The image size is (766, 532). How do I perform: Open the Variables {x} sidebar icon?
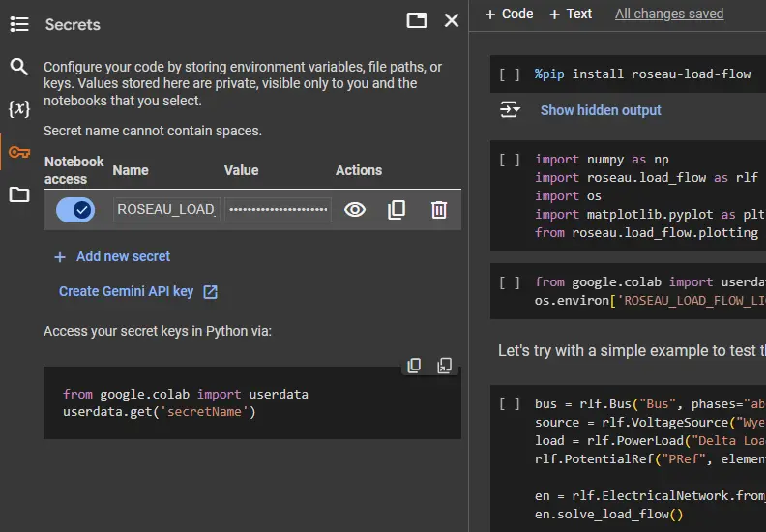click(x=19, y=108)
